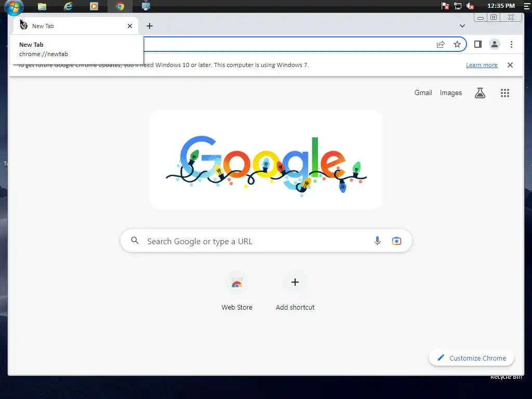Image resolution: width=532 pixels, height=399 pixels.
Task: Minimize the Chrome window
Action: pos(481,17)
